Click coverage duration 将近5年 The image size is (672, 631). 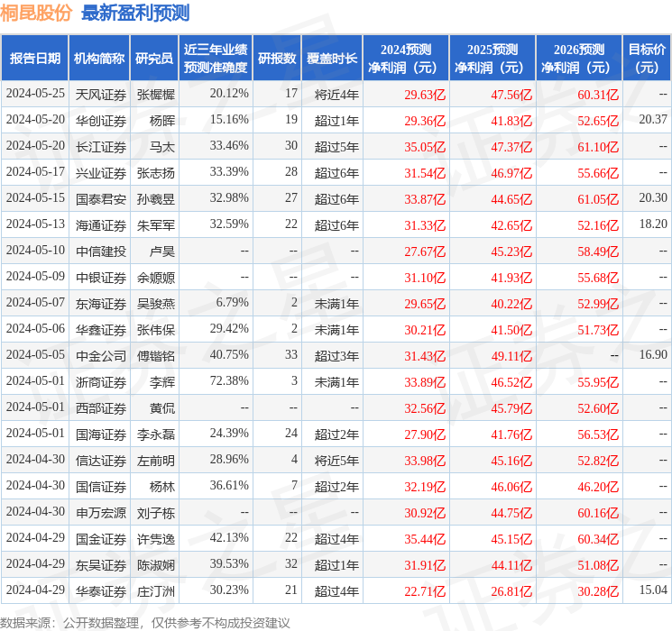click(336, 461)
